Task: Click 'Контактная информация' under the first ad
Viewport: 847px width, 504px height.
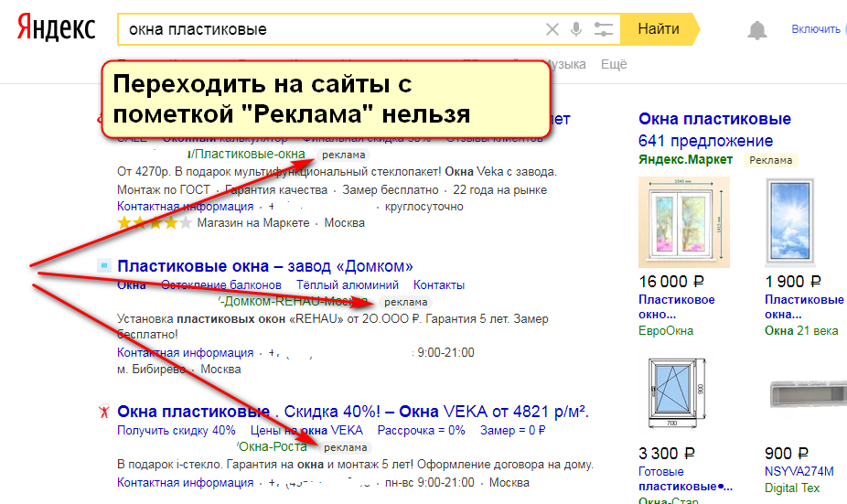Action: click(x=186, y=207)
